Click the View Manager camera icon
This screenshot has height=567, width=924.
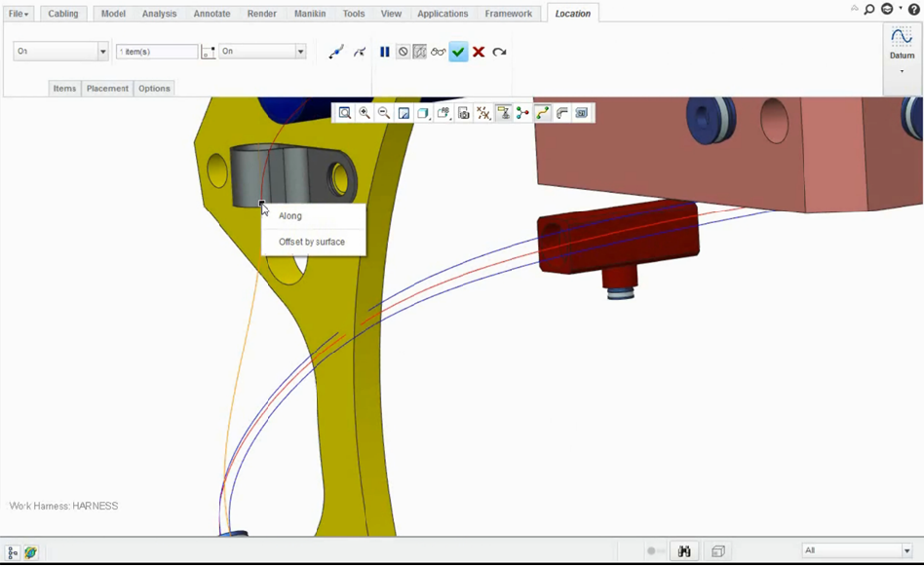[x=464, y=113]
